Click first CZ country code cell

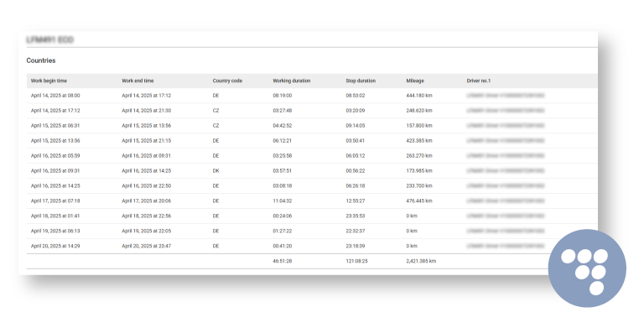point(216,111)
